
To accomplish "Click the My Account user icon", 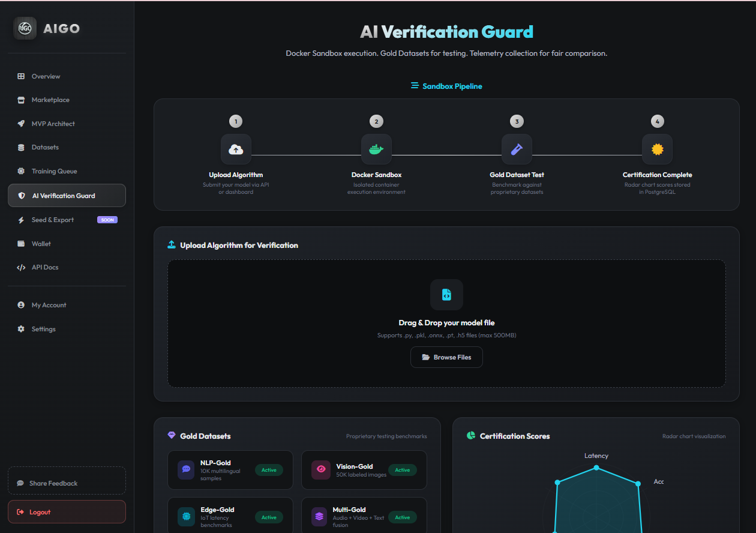I will coord(21,305).
